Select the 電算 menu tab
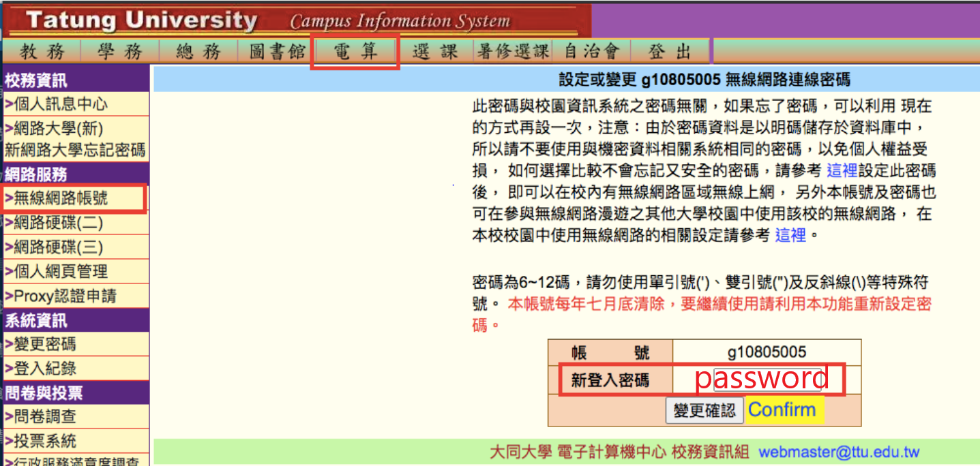The width and height of the screenshot is (980, 466). [355, 52]
